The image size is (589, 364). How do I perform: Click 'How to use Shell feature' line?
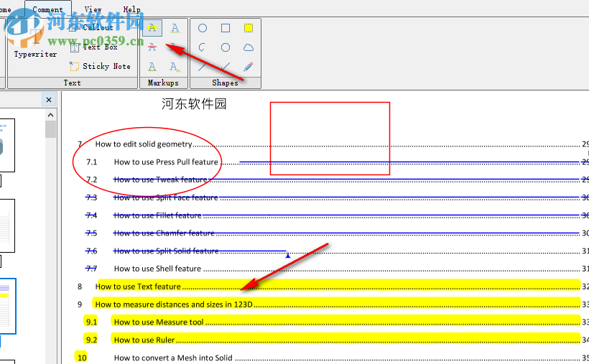[x=157, y=269]
